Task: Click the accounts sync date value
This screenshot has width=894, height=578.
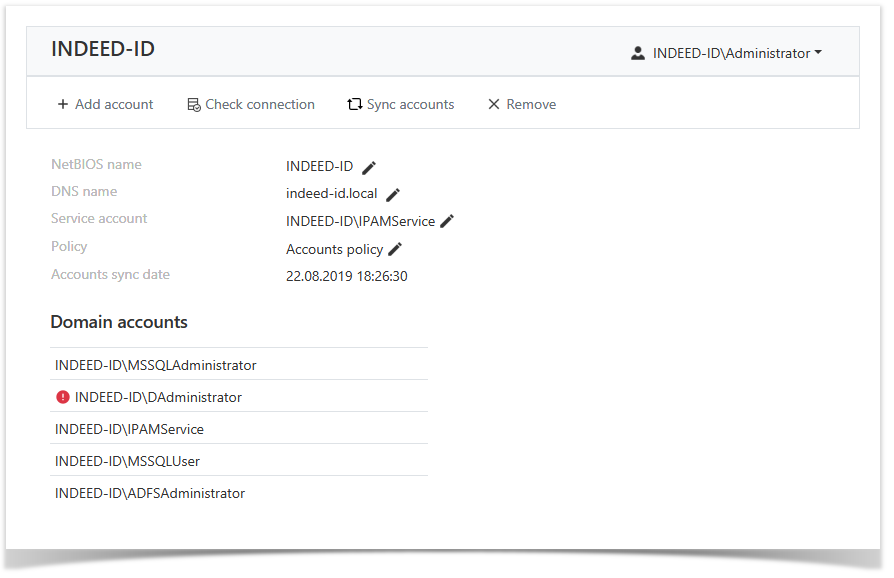Action: point(346,276)
